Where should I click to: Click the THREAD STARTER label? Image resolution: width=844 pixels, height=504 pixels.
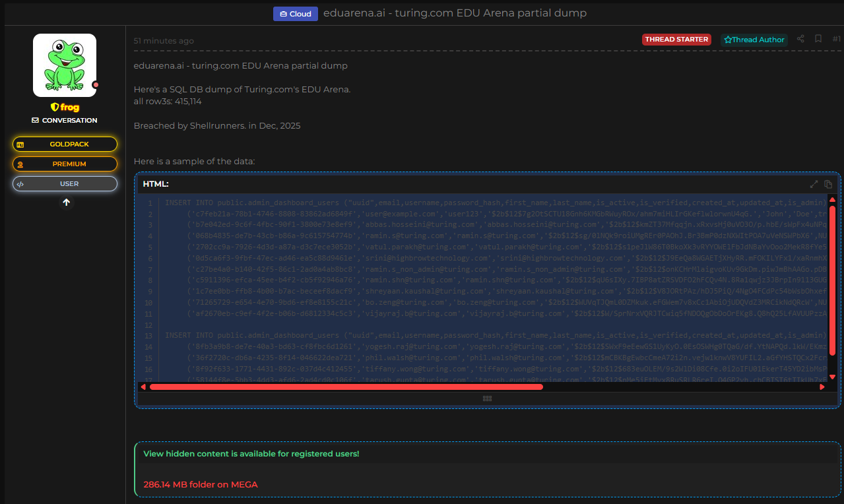pyautogui.click(x=676, y=40)
